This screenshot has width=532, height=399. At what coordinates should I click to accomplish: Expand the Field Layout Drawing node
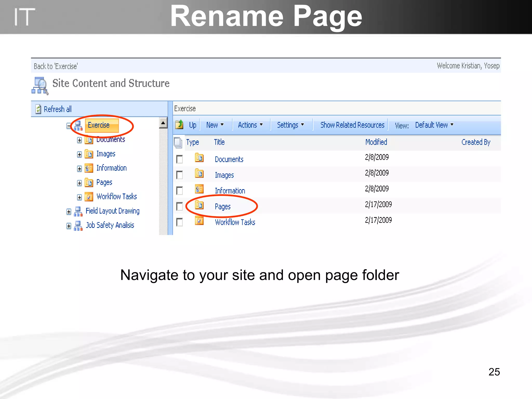69,212
